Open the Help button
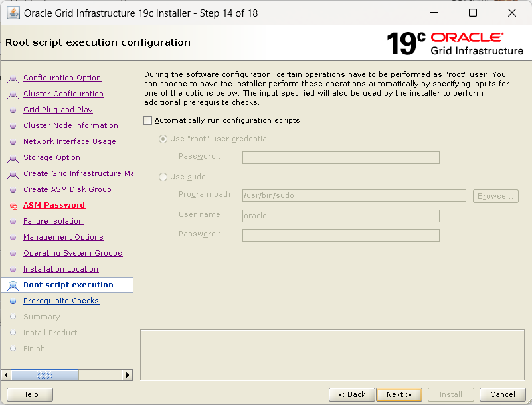The image size is (532, 405). 30,394
